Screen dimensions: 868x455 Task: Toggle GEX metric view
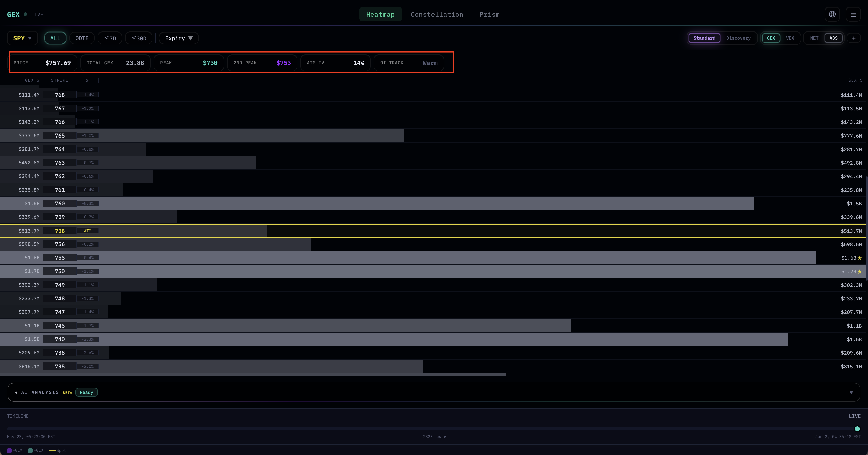point(771,38)
